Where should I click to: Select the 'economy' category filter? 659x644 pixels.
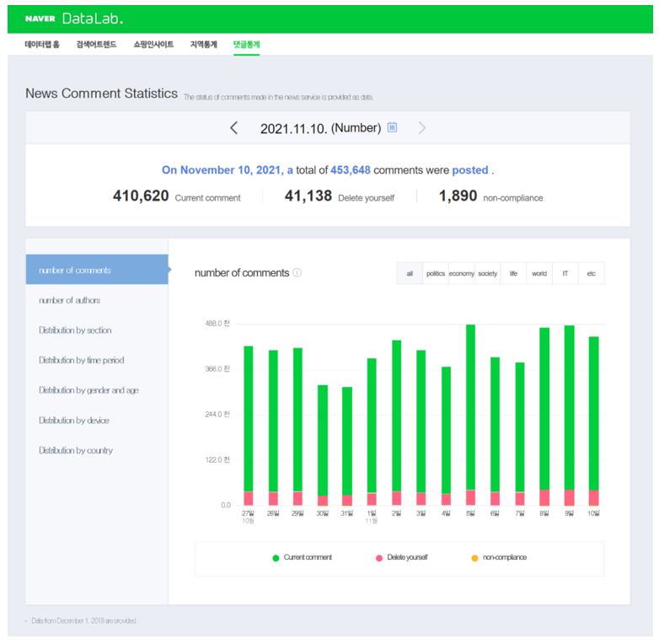tap(462, 273)
